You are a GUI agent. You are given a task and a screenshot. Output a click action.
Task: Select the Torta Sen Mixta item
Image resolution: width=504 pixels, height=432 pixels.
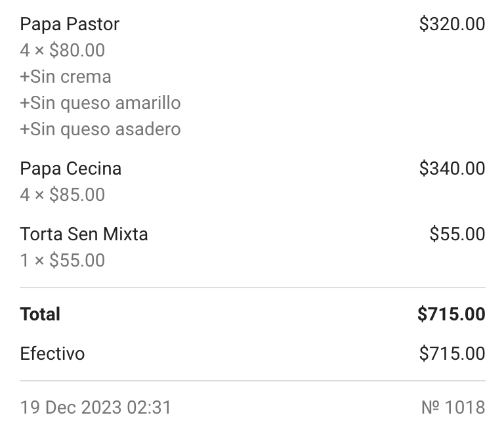(84, 234)
